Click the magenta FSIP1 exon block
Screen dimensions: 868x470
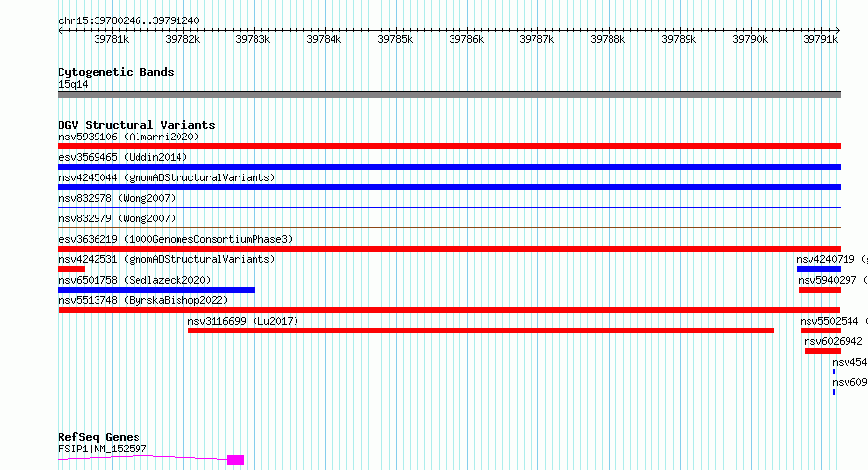[x=236, y=460]
